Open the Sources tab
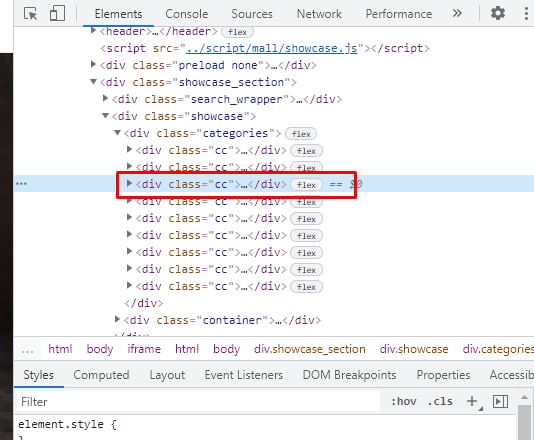 (252, 14)
